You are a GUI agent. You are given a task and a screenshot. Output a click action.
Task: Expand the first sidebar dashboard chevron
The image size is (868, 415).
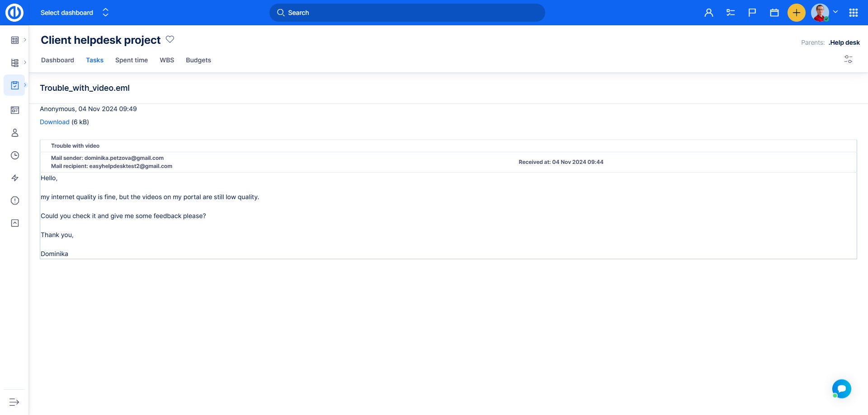click(x=25, y=40)
